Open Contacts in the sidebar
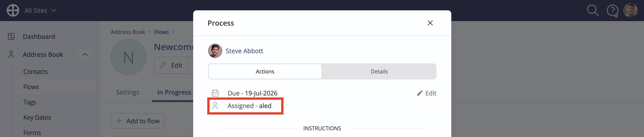The image size is (644, 137). [35, 72]
